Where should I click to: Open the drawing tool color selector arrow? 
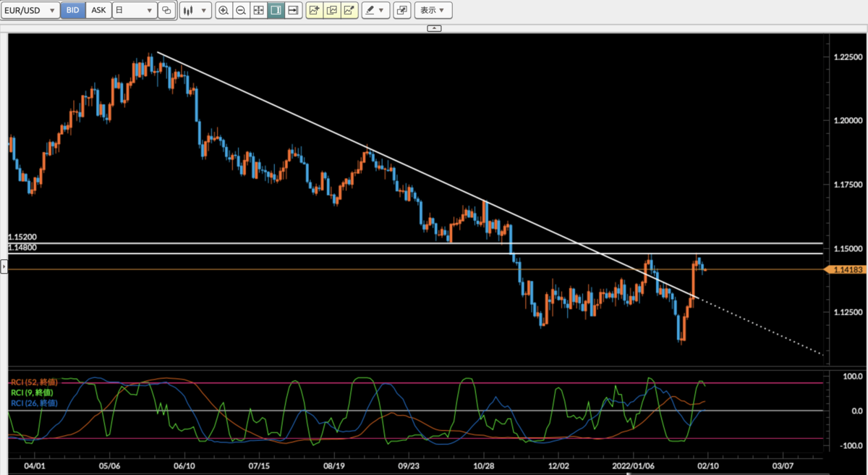tap(381, 10)
